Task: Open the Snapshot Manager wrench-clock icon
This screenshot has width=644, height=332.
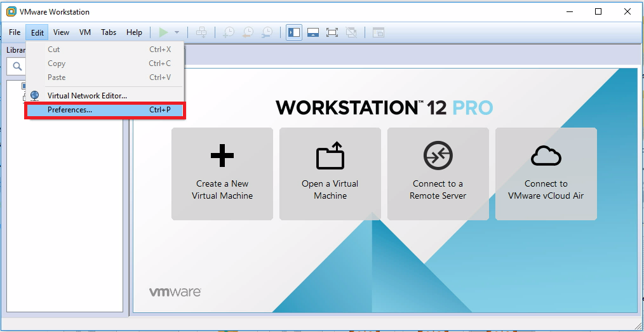Action: [267, 32]
